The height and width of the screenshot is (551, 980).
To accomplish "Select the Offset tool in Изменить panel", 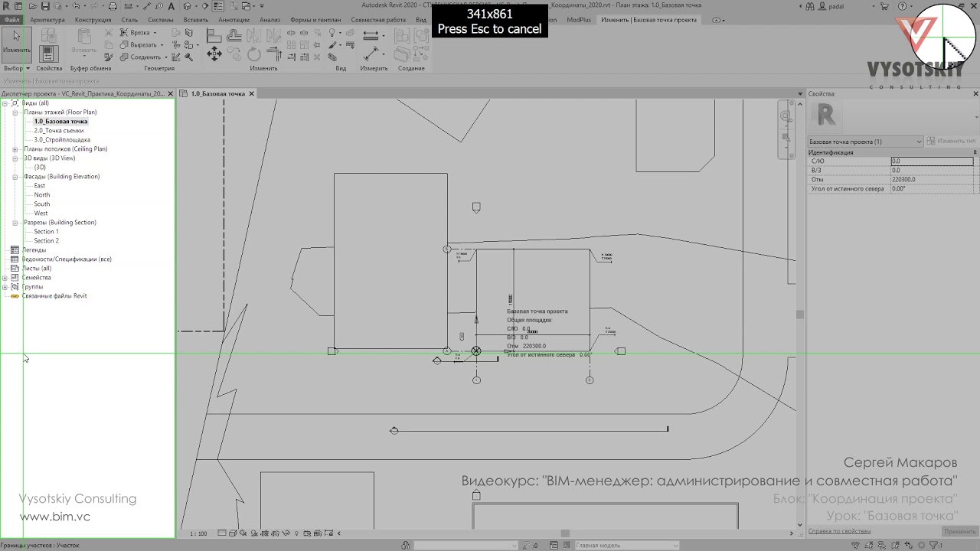I will (x=234, y=35).
